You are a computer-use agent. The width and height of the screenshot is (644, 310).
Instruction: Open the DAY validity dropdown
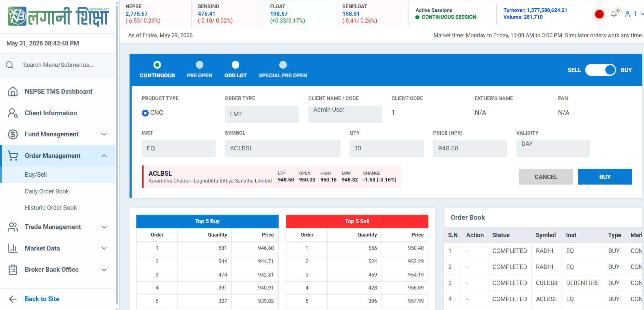[553, 148]
